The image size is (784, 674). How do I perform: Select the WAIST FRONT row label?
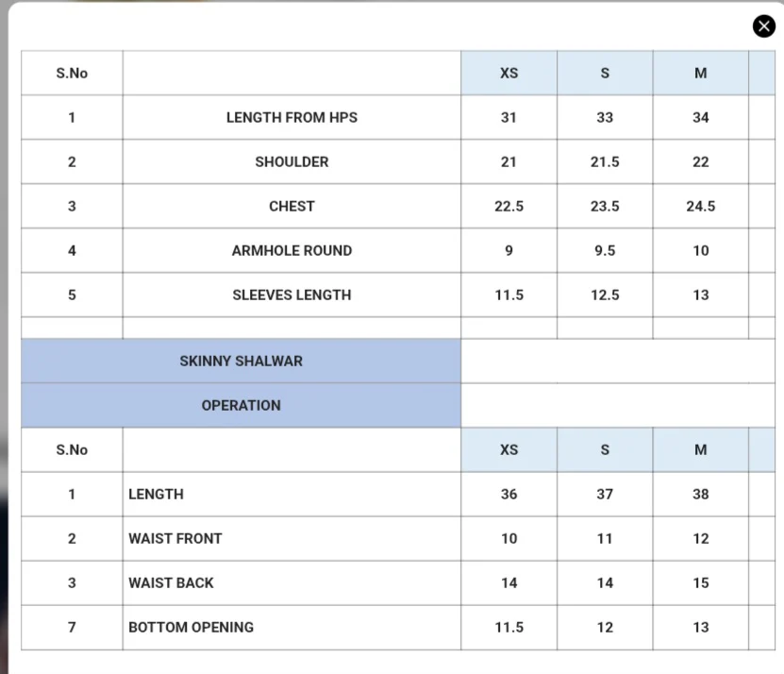tap(175, 538)
